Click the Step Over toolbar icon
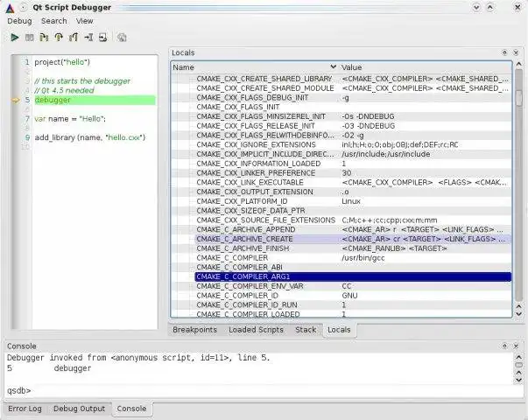This screenshot has width=528, height=420. click(x=59, y=38)
